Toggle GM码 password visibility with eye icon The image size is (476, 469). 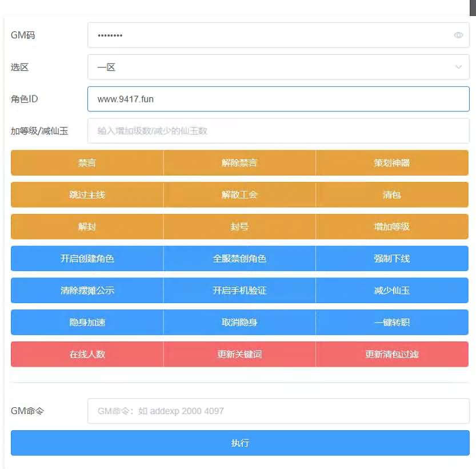click(x=458, y=35)
